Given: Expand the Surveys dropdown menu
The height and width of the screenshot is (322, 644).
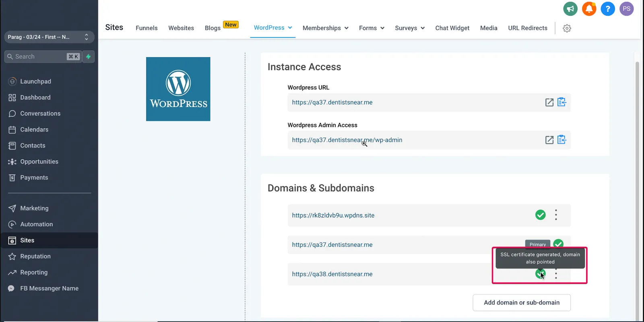Looking at the screenshot, I should click(x=410, y=28).
